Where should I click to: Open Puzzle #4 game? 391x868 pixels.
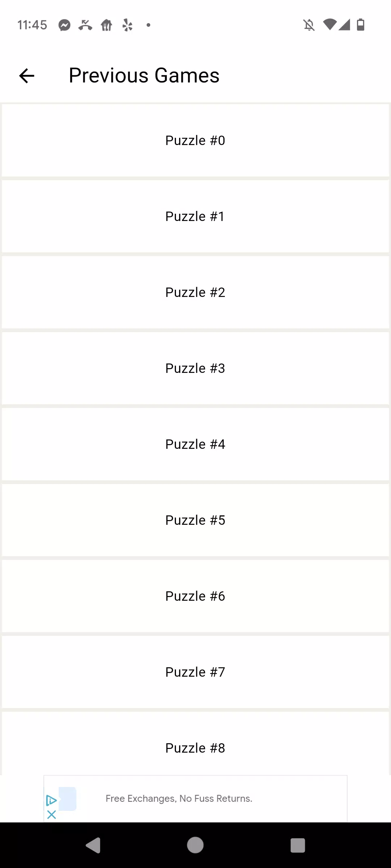coord(195,444)
